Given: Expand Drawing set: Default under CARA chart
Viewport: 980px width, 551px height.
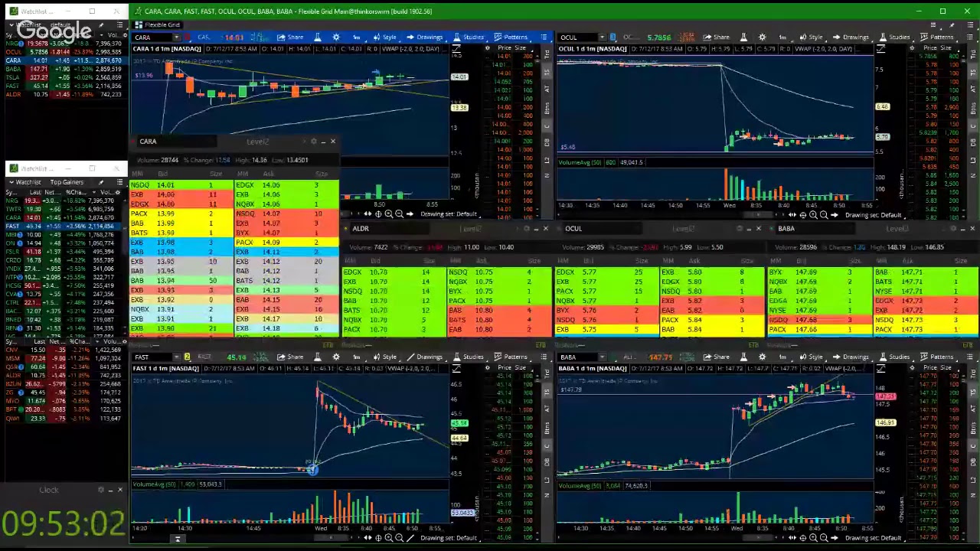Looking at the screenshot, I should click(x=448, y=214).
